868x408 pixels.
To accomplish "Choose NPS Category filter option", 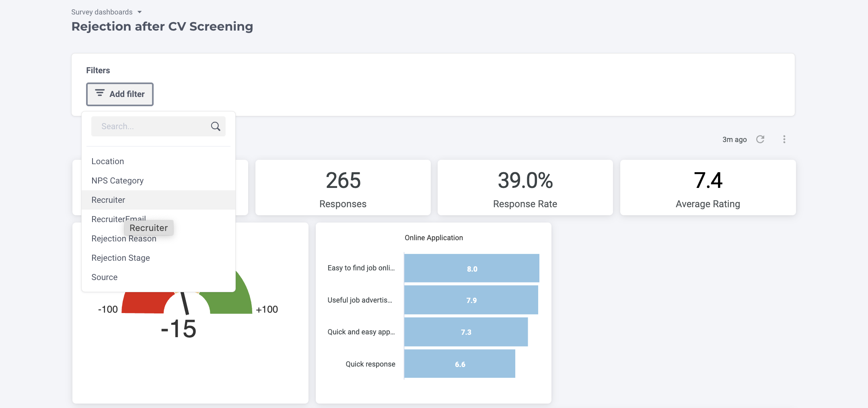I will (x=158, y=181).
